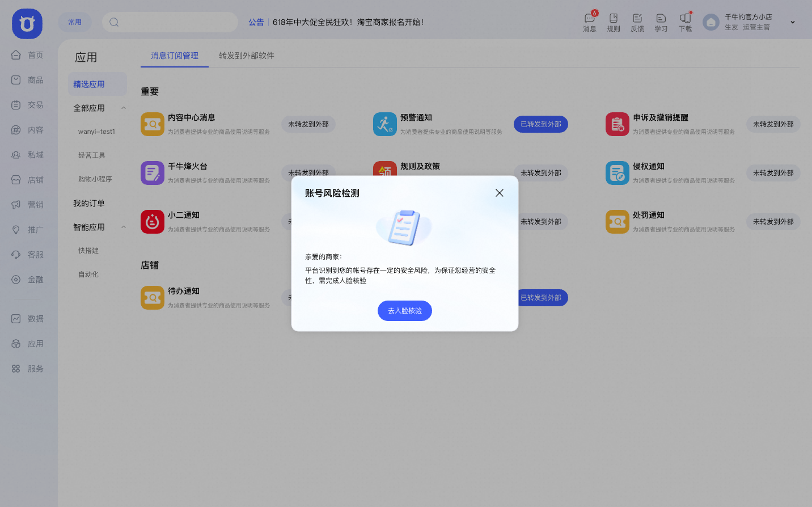
Task: Open the 618 announcement link
Action: click(348, 22)
